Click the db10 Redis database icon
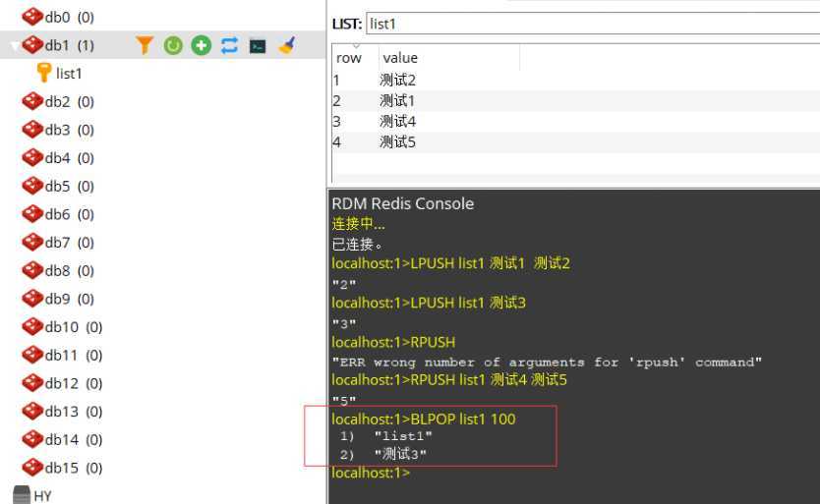The height and width of the screenshot is (504, 820). pos(32,327)
